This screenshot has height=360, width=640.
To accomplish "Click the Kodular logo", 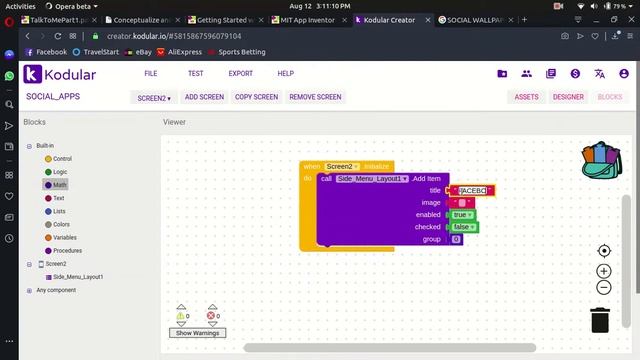I will click(x=60, y=74).
